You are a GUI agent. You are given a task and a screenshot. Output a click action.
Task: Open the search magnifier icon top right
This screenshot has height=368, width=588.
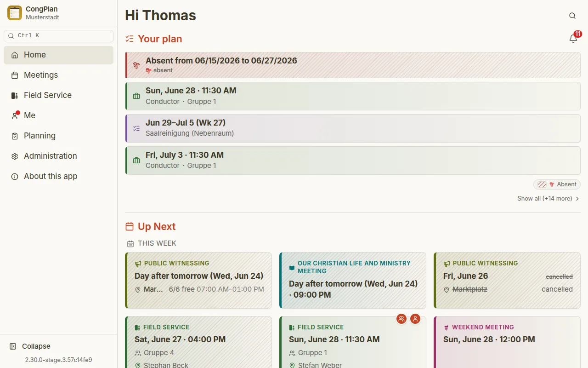point(572,16)
